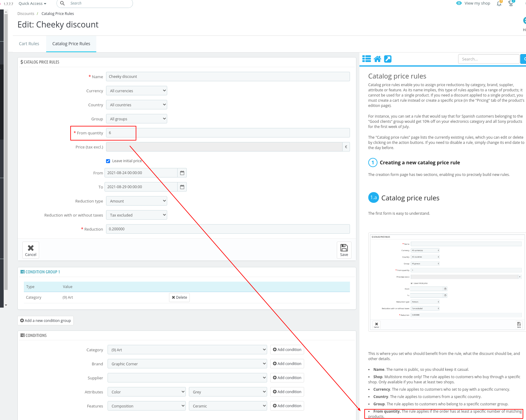
Task: Click the Discounts breadcrumb link
Action: (26, 13)
